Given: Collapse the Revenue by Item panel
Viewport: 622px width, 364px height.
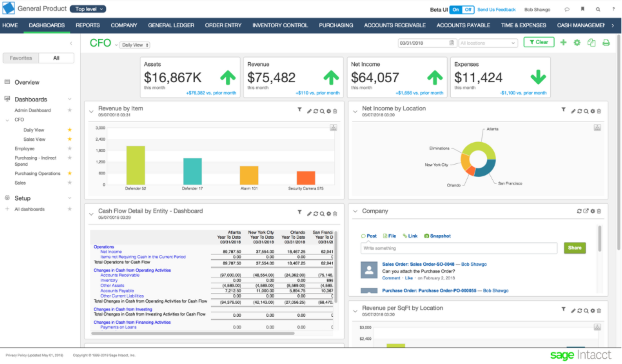Looking at the screenshot, I should tap(91, 111).
